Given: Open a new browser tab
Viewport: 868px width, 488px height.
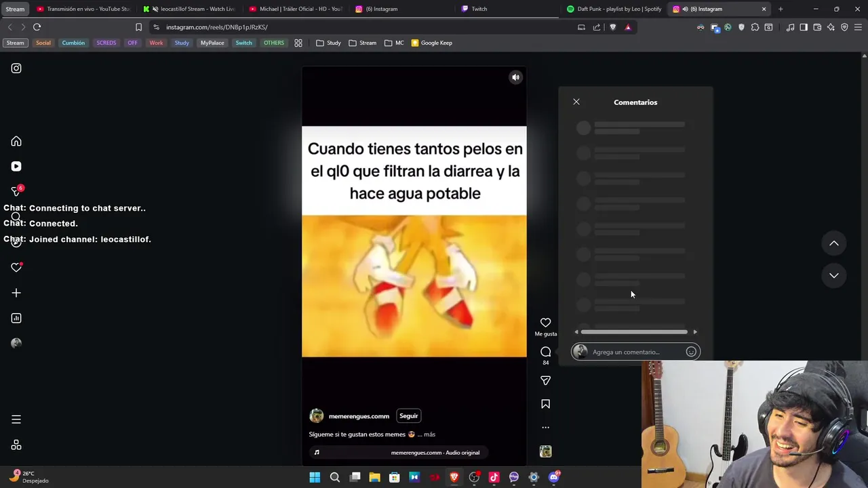Looking at the screenshot, I should tap(781, 9).
